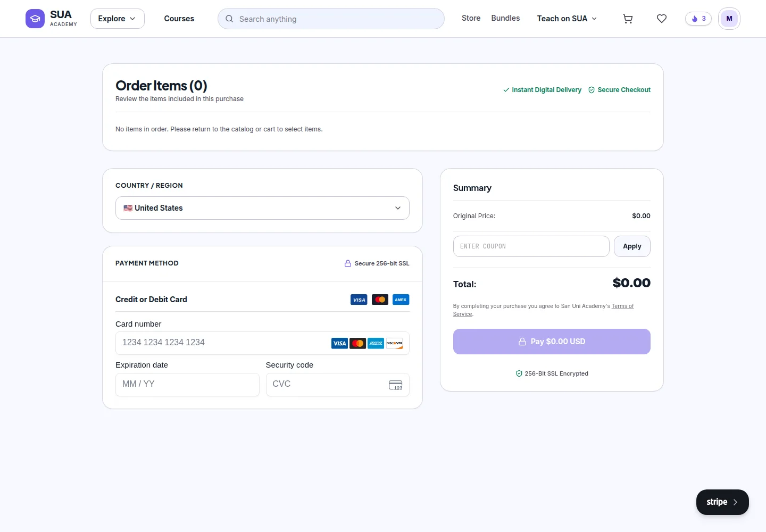Screen dimensions: 766x532
Task: Expand the stripe widget chevron
Action: click(x=736, y=502)
